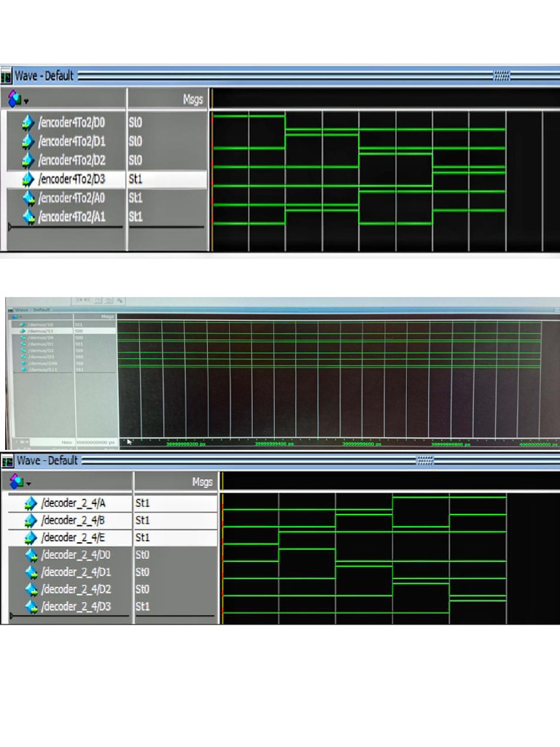Screen dimensions: 560x747
Task: Click the signal icon beside /decoder_2_4/A
Action: [x=31, y=503]
